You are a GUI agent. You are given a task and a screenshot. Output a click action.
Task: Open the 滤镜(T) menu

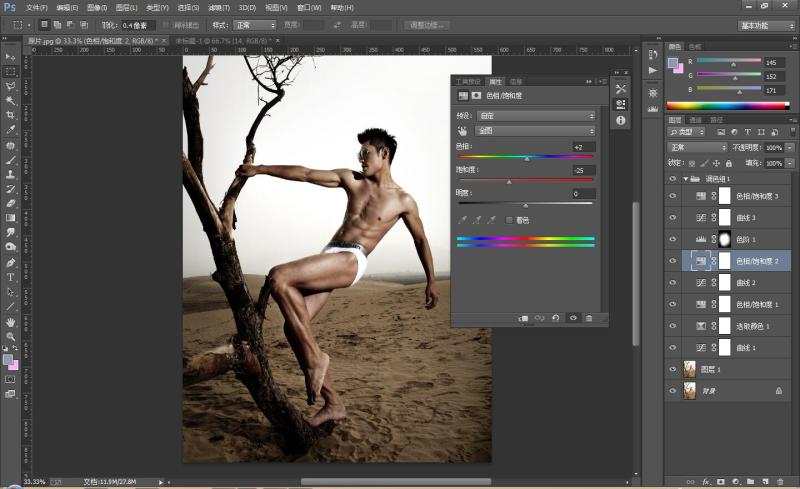coord(219,8)
